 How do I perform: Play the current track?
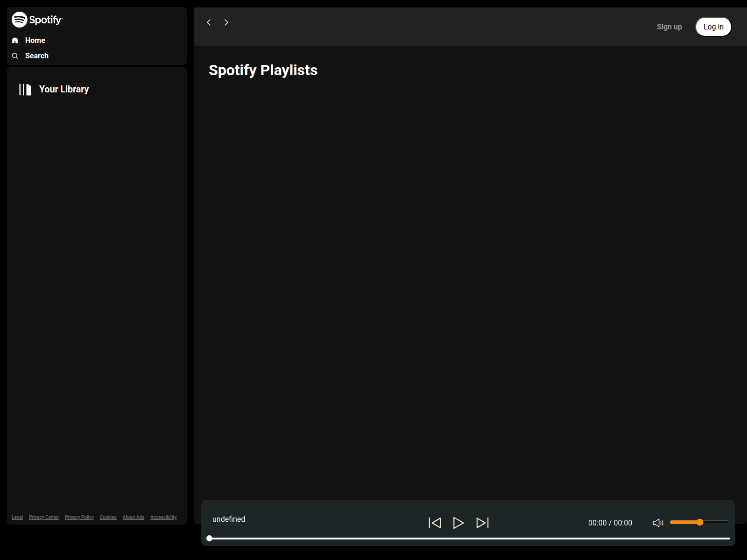458,523
